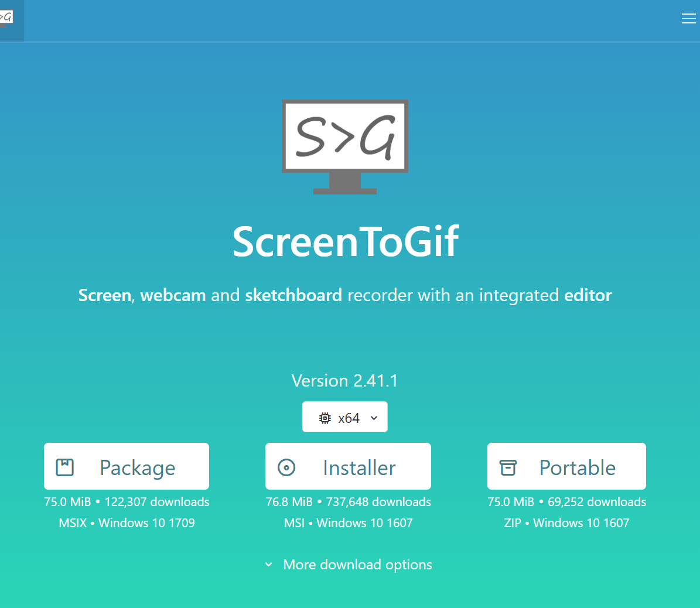The image size is (700, 608).
Task: Click the processor chip icon beside x64
Action: (325, 418)
